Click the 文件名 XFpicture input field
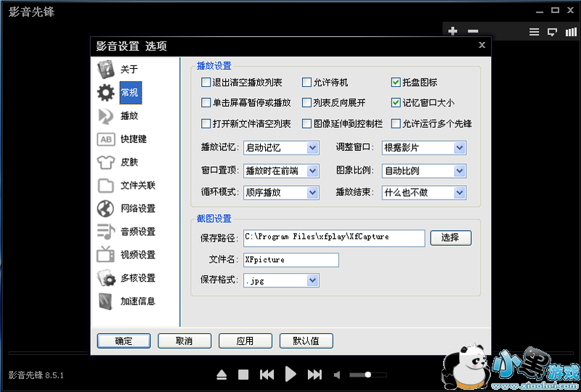581x392 pixels. pos(291,260)
